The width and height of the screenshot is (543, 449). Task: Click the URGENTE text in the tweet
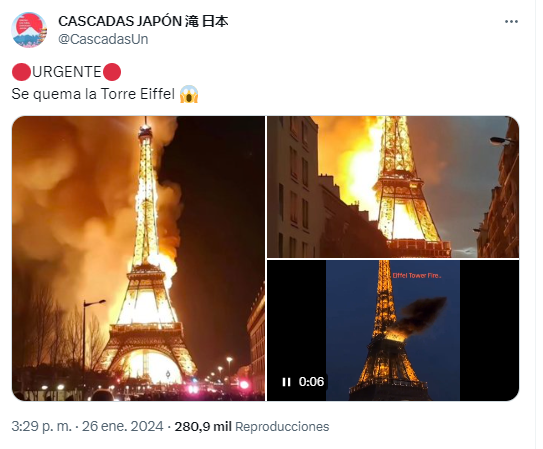[x=66, y=72]
